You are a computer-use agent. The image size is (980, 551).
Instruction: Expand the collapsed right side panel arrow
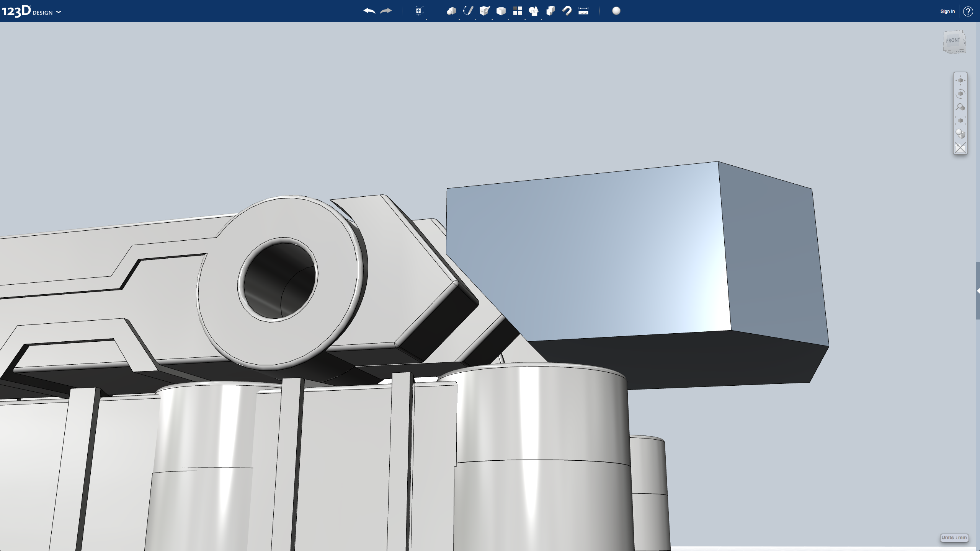(x=978, y=291)
